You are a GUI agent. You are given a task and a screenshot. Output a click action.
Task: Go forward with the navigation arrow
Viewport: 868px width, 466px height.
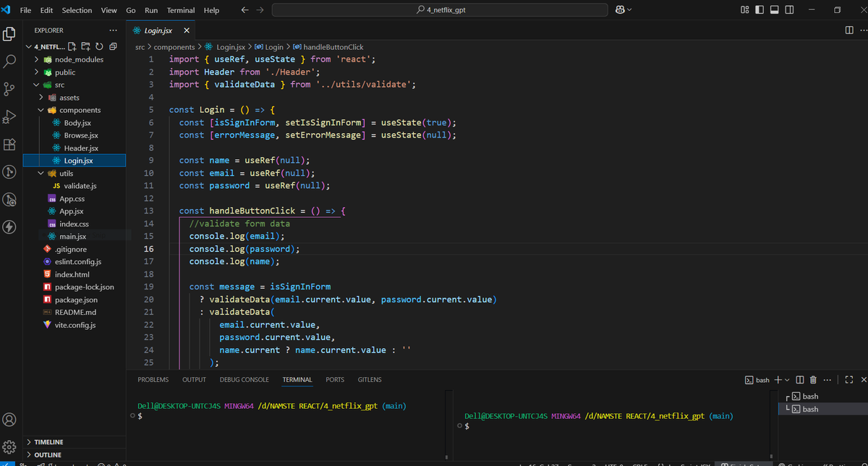[x=260, y=10]
